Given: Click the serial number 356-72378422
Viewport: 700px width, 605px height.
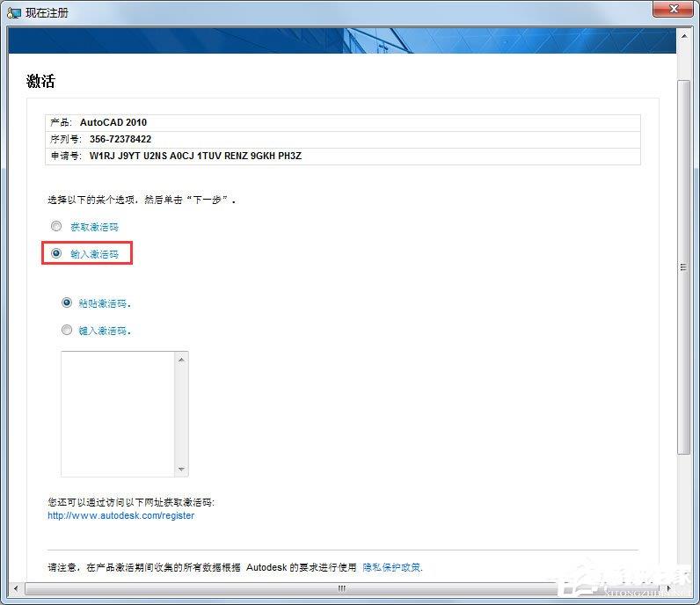Looking at the screenshot, I should coord(120,139).
